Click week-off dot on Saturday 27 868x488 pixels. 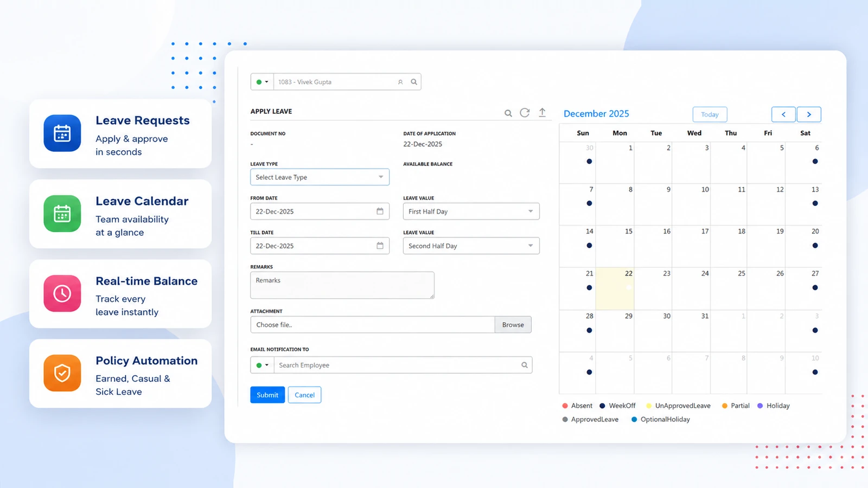[815, 287]
